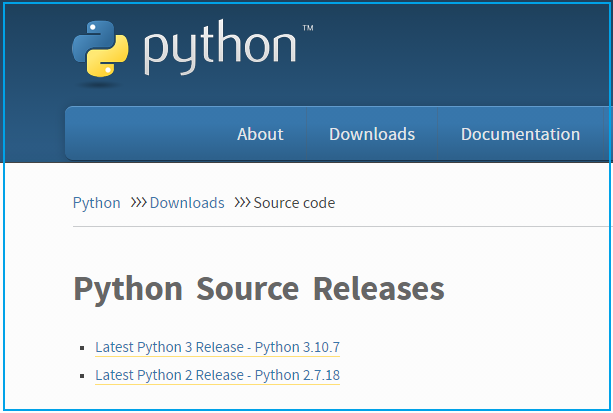The width and height of the screenshot is (613, 413).
Task: Click the bullet beside the Python 2 release
Action: [x=82, y=376]
